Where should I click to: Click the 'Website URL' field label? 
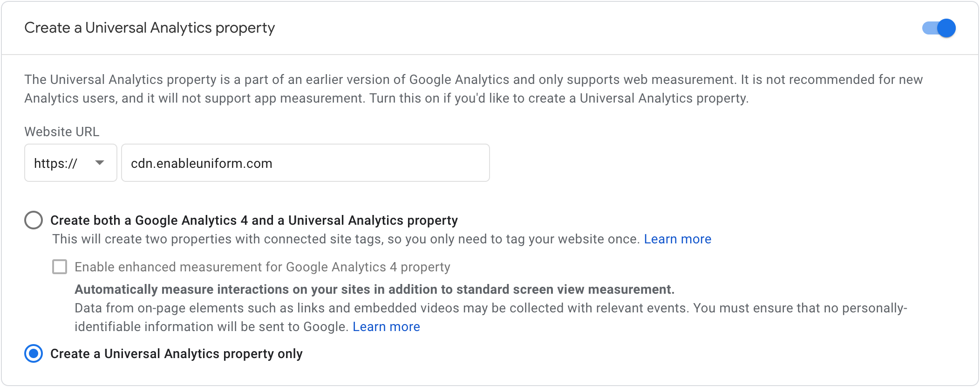pos(62,131)
